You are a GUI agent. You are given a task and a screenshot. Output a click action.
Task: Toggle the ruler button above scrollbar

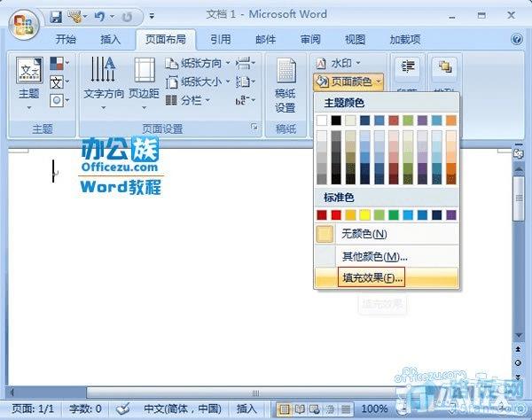click(x=518, y=153)
